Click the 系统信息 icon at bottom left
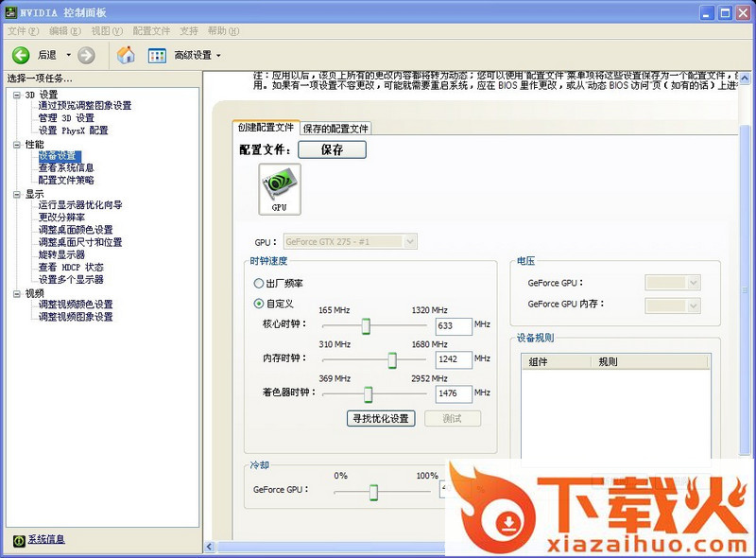Viewport: 756px width, 558px height. click(19, 541)
